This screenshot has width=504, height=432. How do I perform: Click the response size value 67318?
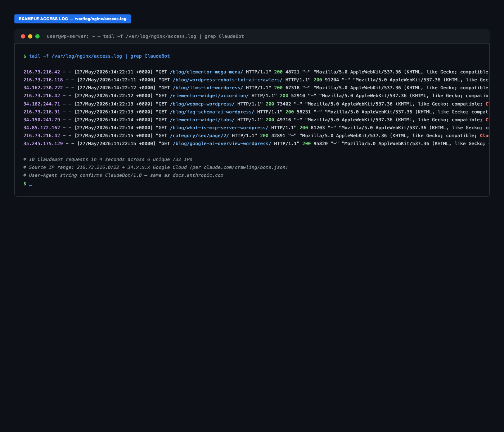coord(292,88)
